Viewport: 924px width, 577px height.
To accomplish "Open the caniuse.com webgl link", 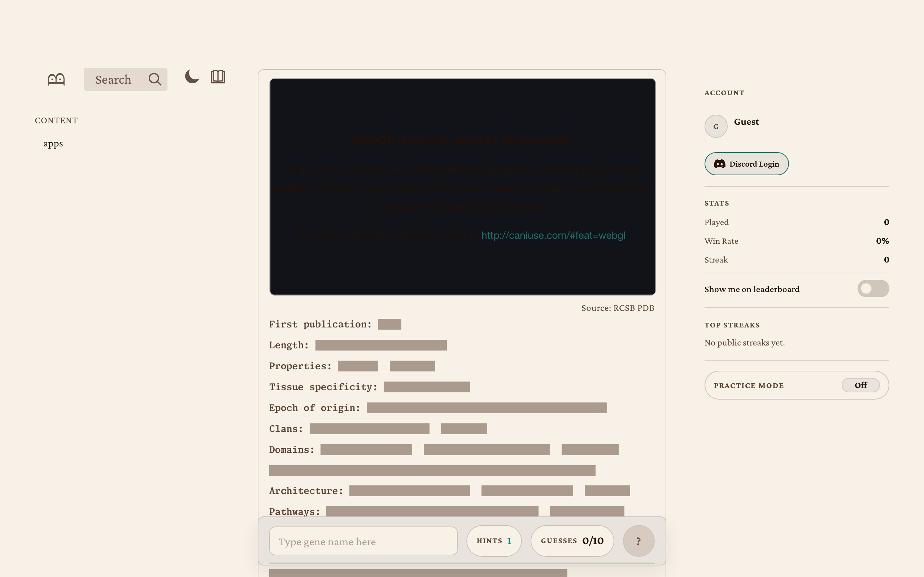I will tap(553, 235).
